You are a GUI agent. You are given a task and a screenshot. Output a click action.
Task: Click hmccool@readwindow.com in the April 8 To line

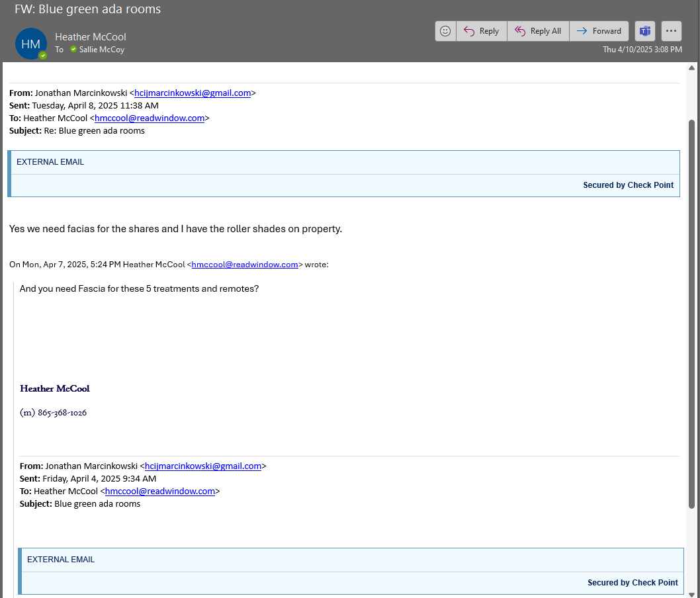coord(150,118)
